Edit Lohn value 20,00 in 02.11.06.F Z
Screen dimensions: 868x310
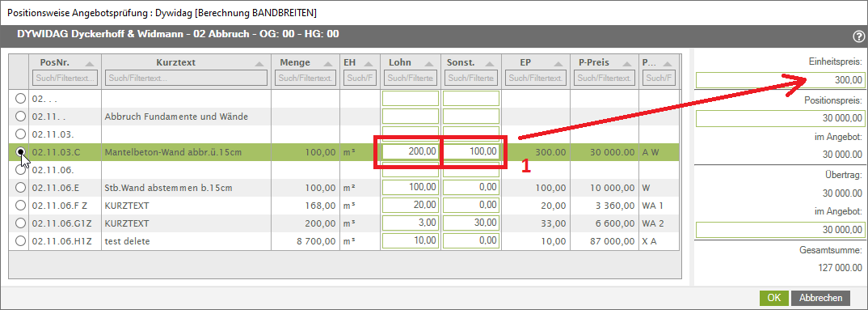(x=411, y=206)
